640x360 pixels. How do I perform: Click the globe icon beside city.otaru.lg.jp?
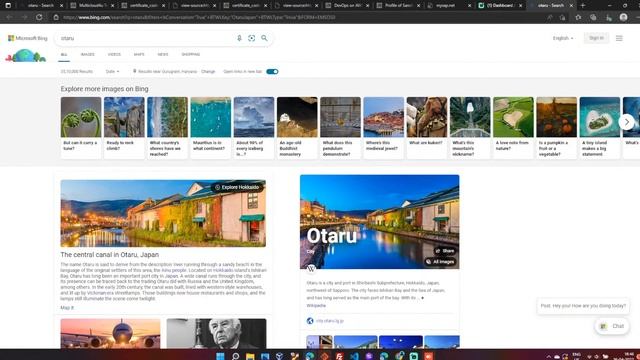click(310, 321)
